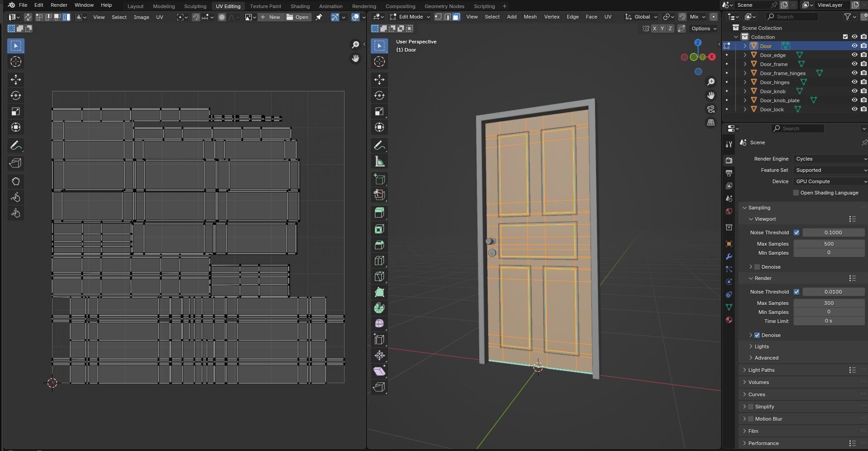Open the Global transform orientation dropdown

[x=641, y=17]
